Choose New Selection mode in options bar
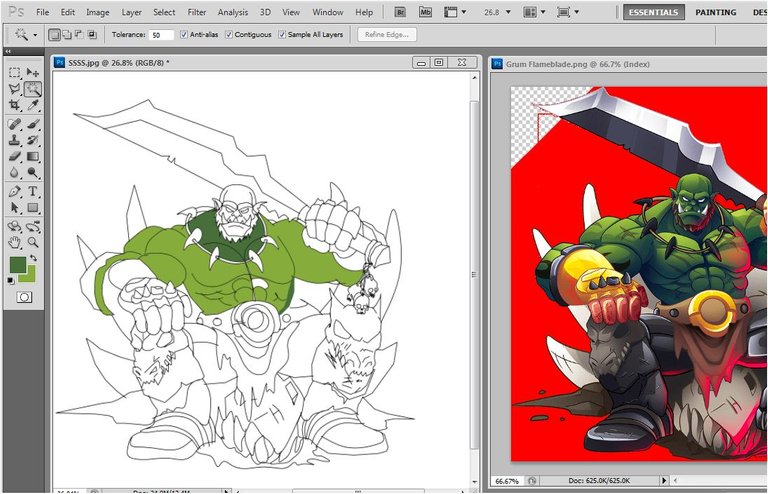The image size is (768, 494). click(54, 35)
